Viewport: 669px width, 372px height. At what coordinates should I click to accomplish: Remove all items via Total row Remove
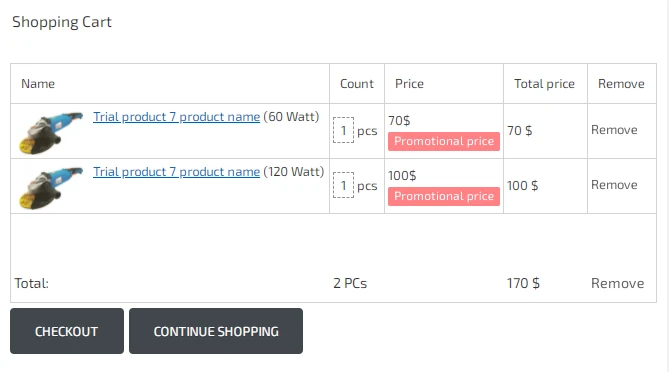(617, 283)
